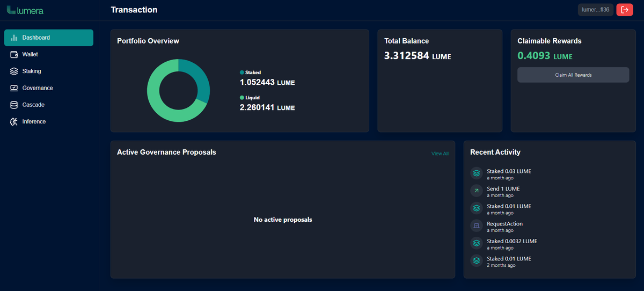
Task: Open the Cascade section
Action: [x=49, y=105]
